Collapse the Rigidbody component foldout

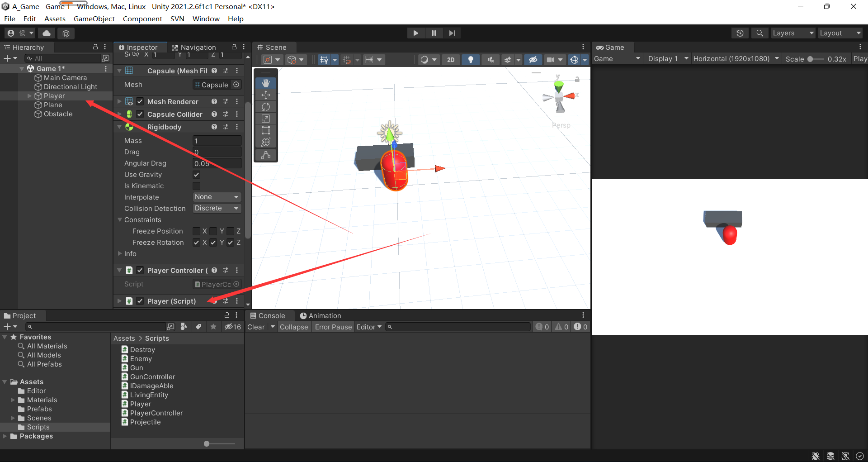[x=119, y=127]
